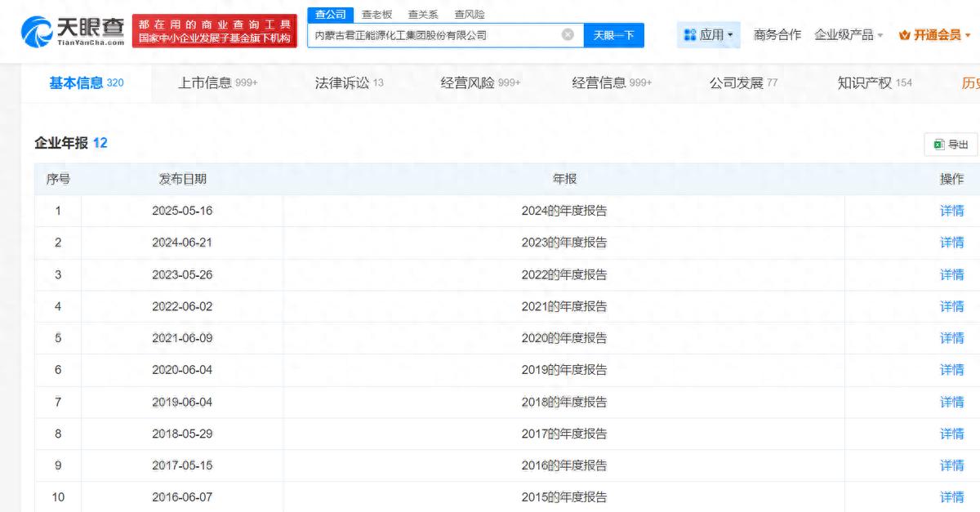This screenshot has height=512, width=980.
Task: Open the 法律诉讼 tab
Action: coord(349,82)
